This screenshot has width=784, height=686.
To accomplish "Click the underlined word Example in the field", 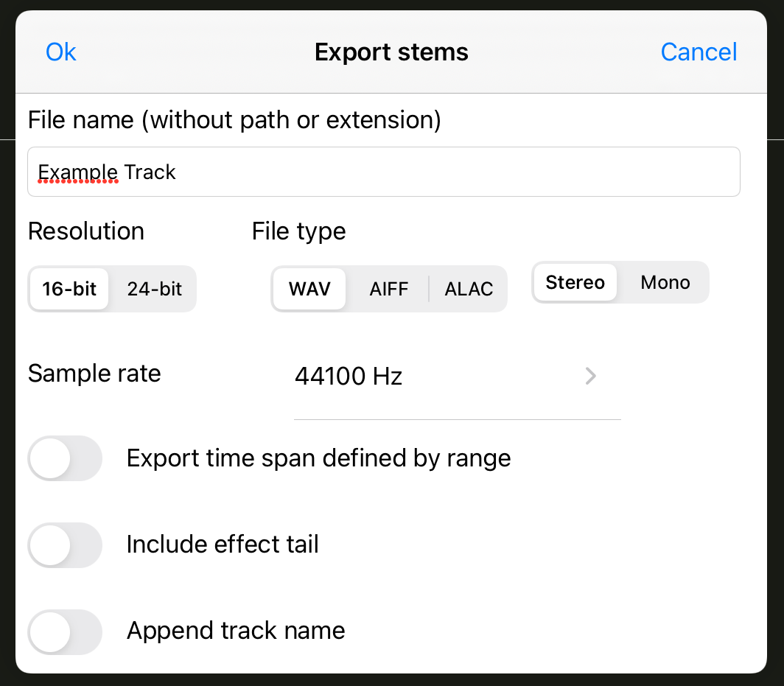I will pos(78,172).
